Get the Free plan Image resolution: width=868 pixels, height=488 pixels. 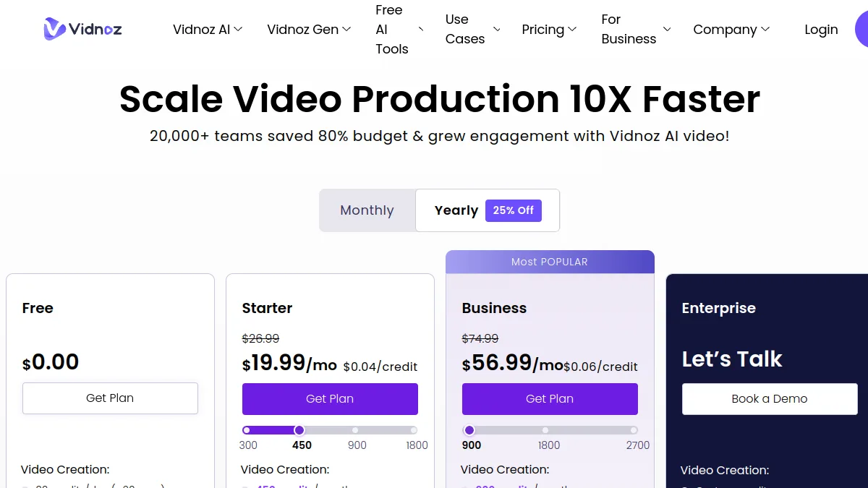110,398
